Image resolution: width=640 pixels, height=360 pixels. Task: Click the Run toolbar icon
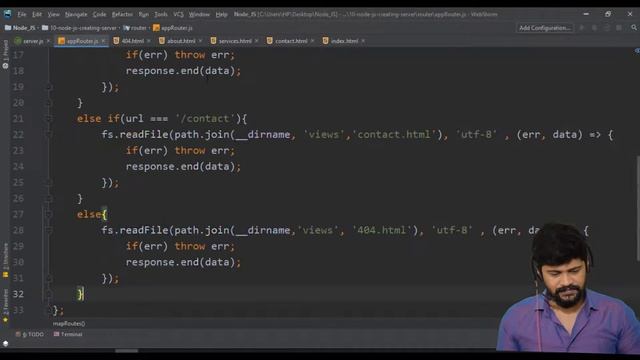(582, 28)
